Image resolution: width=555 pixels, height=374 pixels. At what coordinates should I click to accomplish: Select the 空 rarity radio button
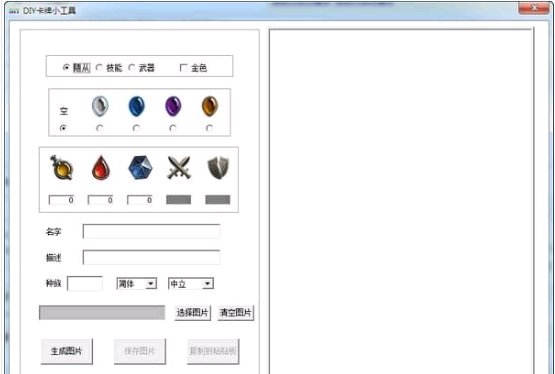click(x=63, y=128)
